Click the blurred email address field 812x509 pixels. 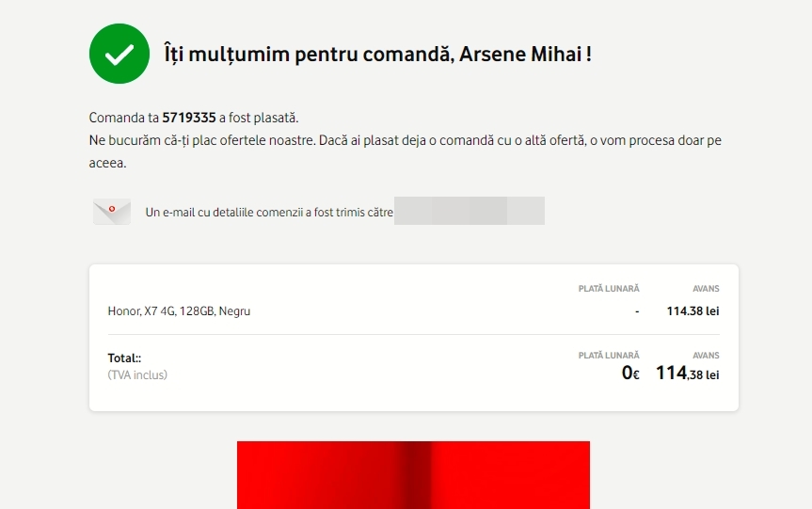tap(470, 212)
